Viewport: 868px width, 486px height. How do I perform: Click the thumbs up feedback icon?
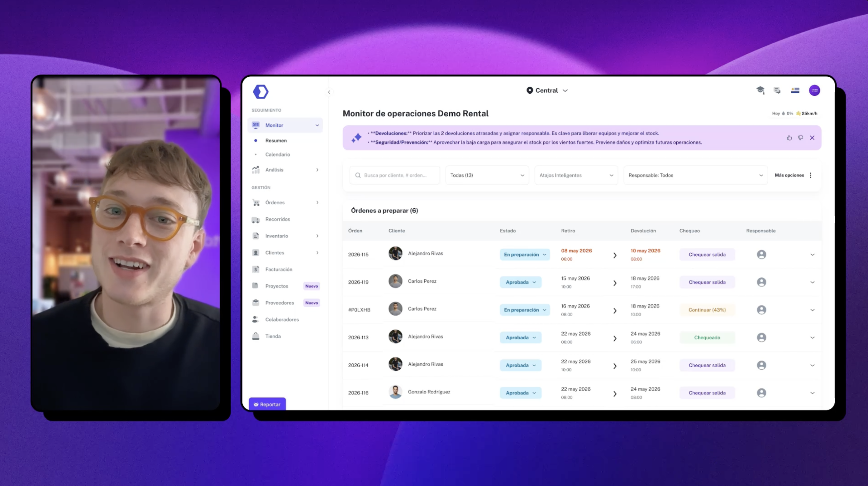coord(789,138)
